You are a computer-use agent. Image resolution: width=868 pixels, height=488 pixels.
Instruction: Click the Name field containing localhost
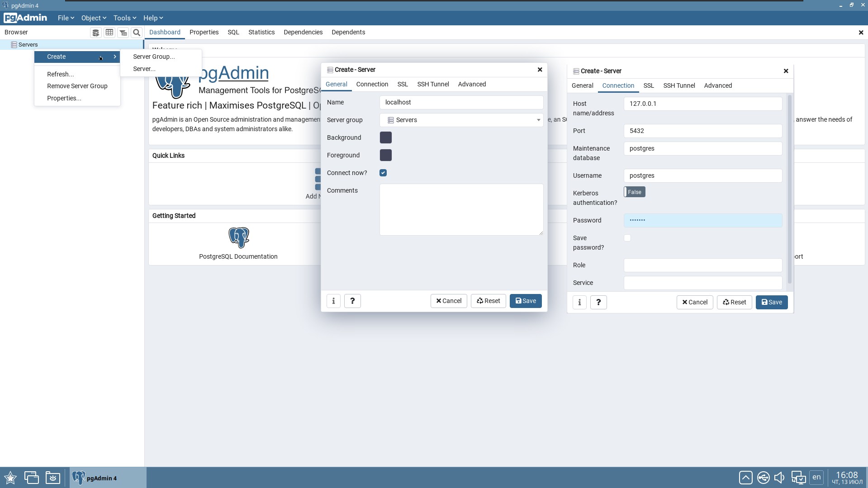(x=461, y=102)
